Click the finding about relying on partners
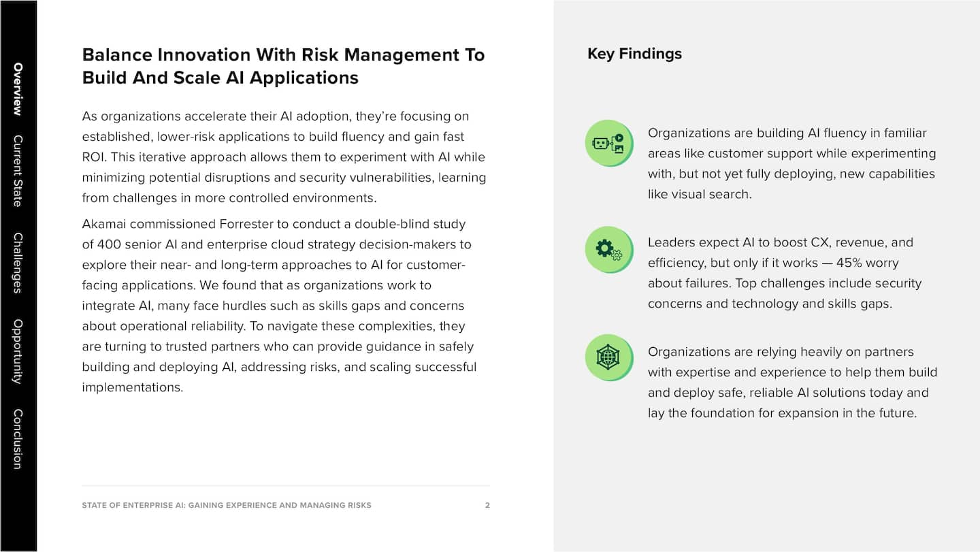Image resolution: width=980 pixels, height=552 pixels. click(x=792, y=383)
